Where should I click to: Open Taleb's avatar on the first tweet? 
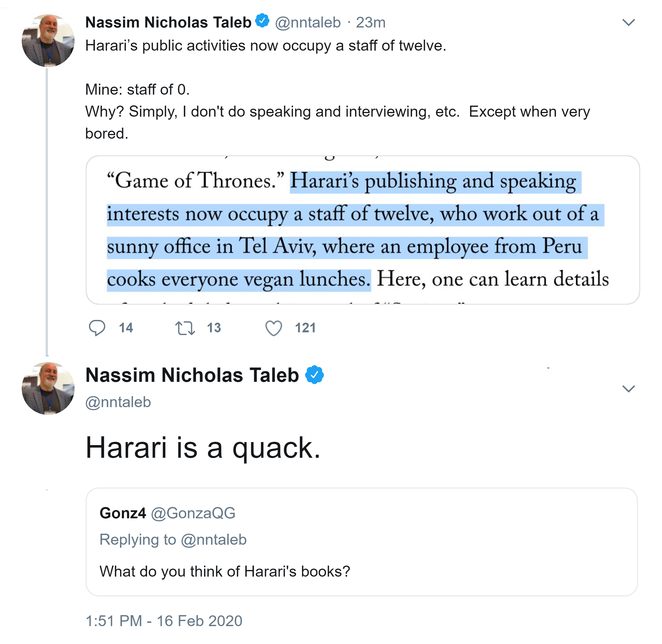[48, 41]
